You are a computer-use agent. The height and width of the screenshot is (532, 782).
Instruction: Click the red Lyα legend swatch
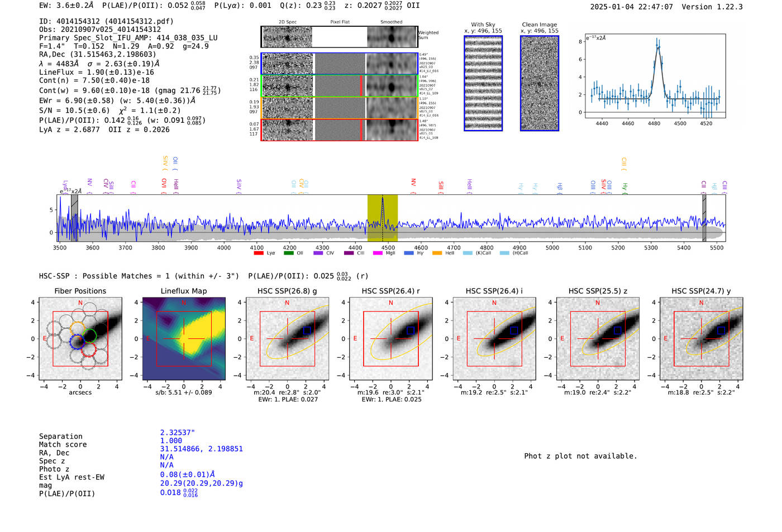click(258, 253)
